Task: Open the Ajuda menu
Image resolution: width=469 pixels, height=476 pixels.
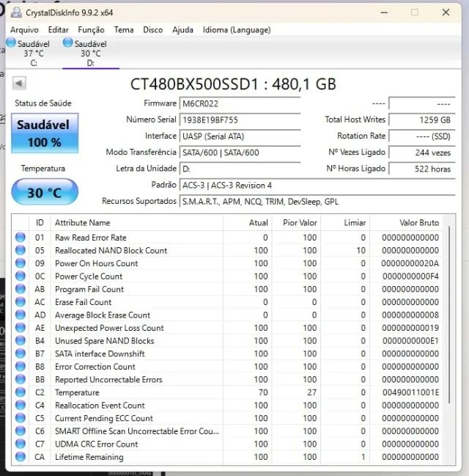Action: tap(182, 30)
